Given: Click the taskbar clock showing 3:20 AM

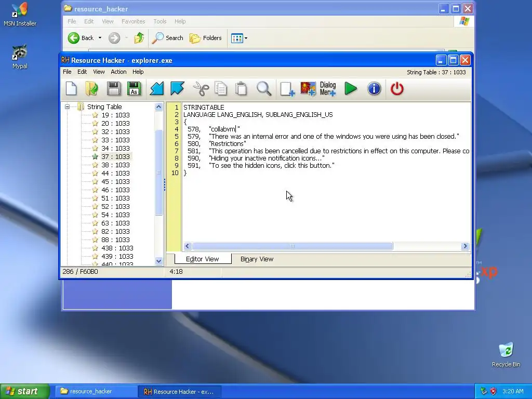Looking at the screenshot, I should [513, 392].
